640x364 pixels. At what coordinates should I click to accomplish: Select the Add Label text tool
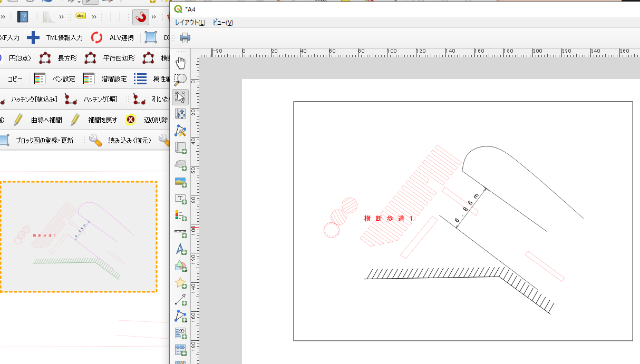pyautogui.click(x=180, y=199)
